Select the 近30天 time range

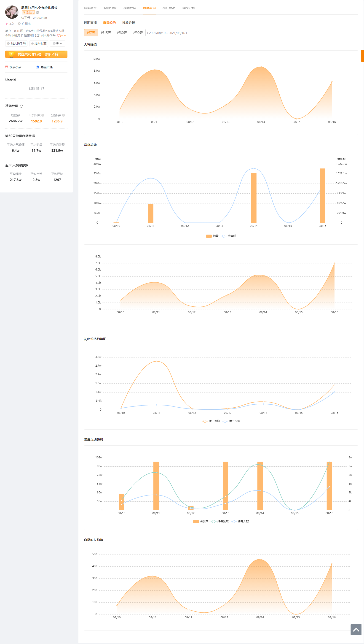click(122, 33)
